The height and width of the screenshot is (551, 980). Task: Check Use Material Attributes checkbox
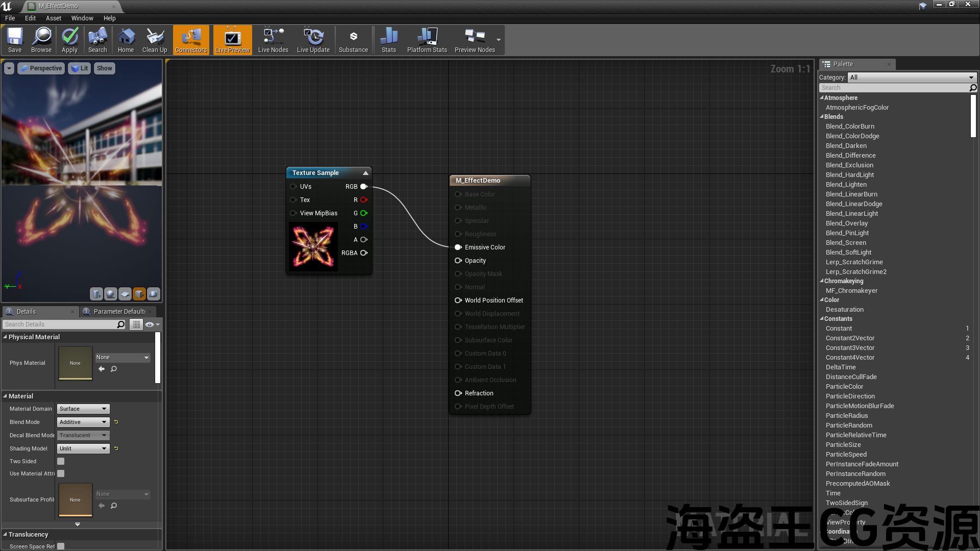click(61, 473)
